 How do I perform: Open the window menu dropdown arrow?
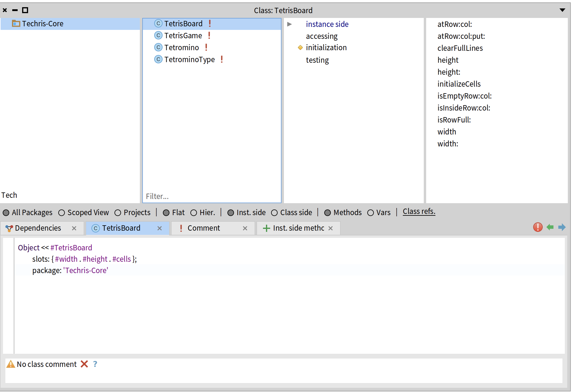[x=562, y=10]
